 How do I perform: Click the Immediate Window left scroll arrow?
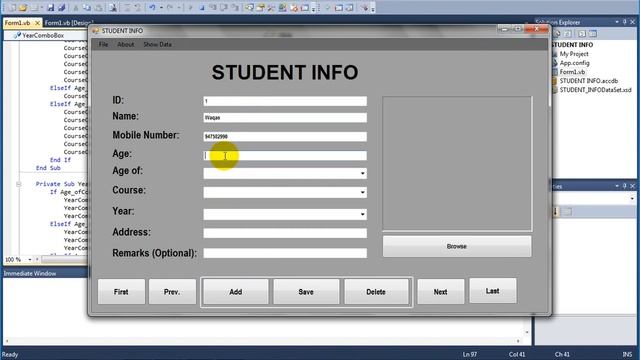click(x=7, y=341)
